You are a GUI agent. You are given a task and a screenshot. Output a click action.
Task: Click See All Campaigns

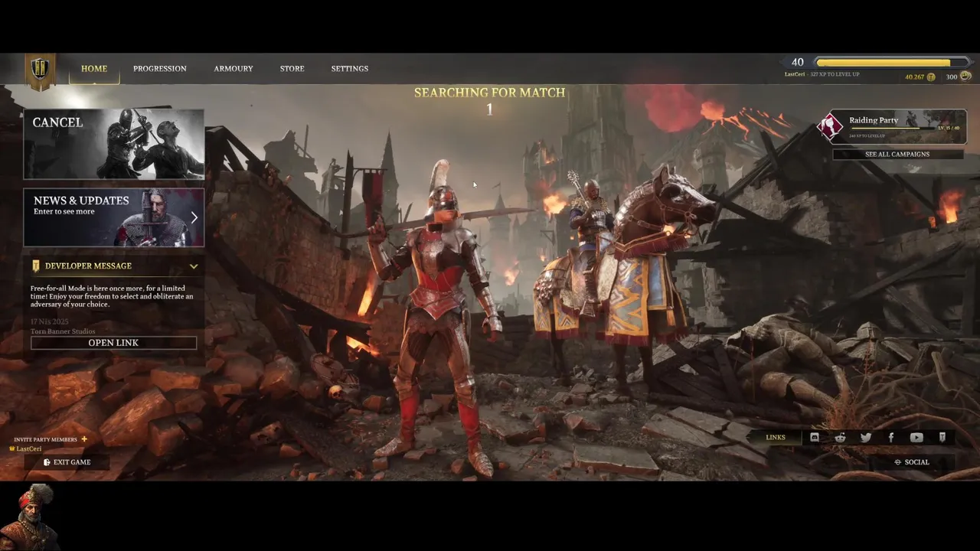[x=897, y=154]
